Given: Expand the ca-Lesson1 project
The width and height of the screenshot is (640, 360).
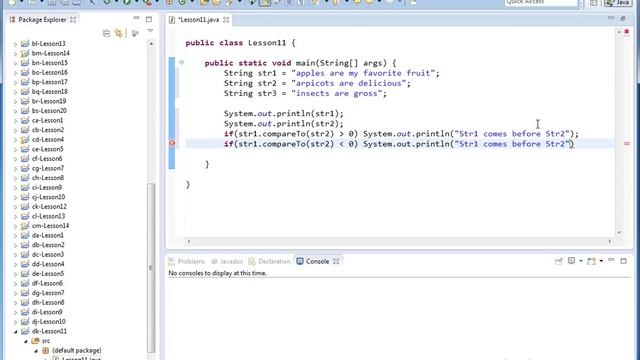Looking at the screenshot, I should [16, 120].
